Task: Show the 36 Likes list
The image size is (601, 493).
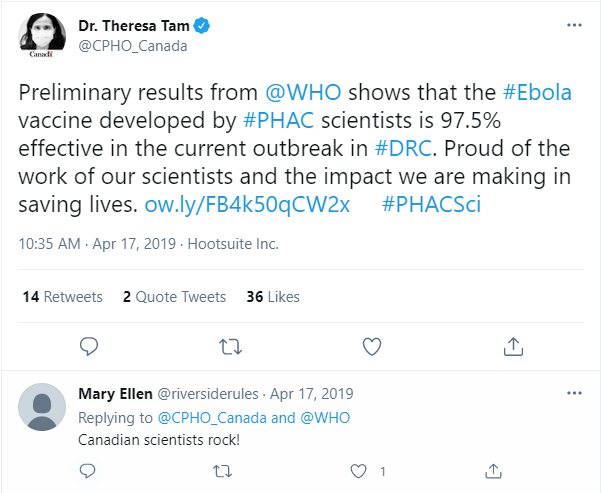Action: point(272,297)
